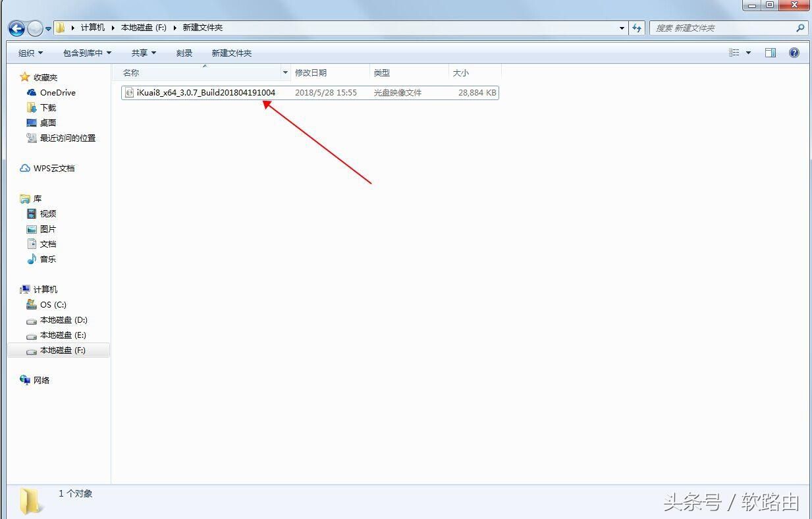The image size is (812, 519).
Task: Open the 文档 library
Action: click(x=48, y=244)
